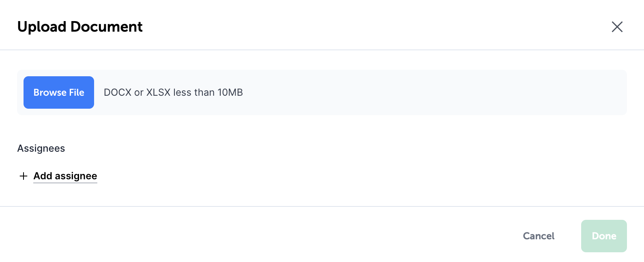Click the DOCX or XLSX size hint text

(x=173, y=92)
